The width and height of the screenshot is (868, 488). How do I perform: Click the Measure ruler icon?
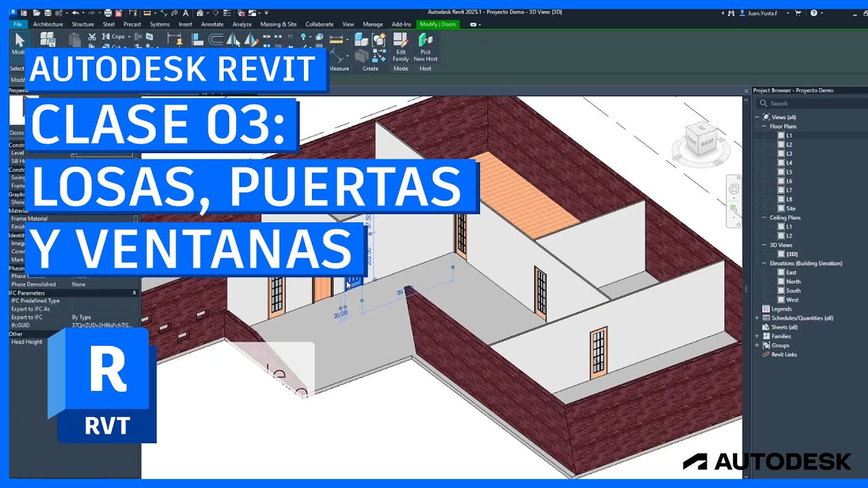pos(336,39)
